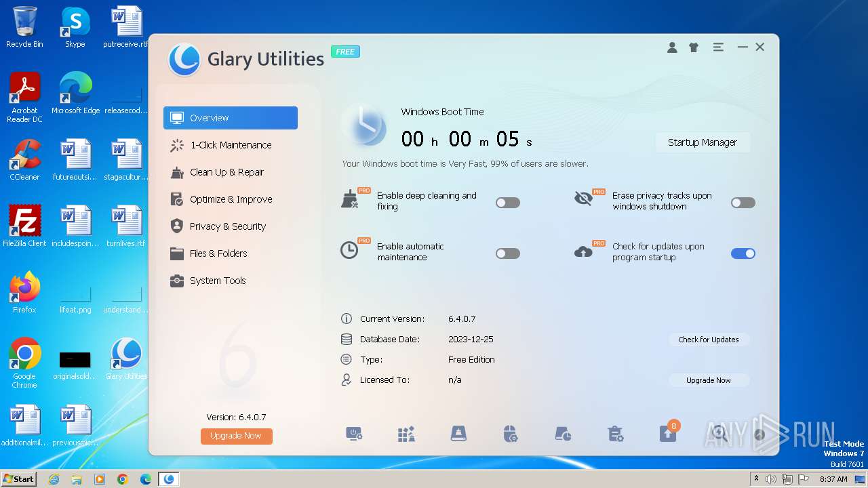Click the Glary Utilities logo in title
This screenshot has height=488, width=868.
coord(184,60)
